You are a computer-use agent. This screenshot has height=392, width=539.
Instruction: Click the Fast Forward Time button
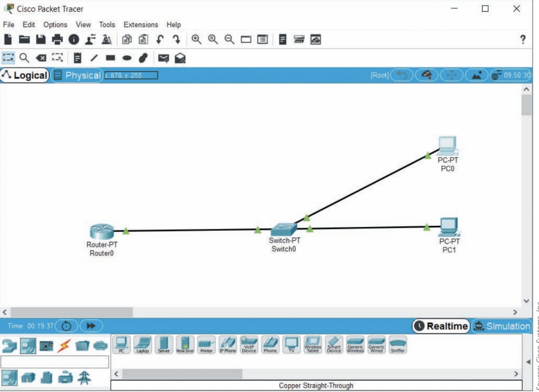pyautogui.click(x=91, y=326)
